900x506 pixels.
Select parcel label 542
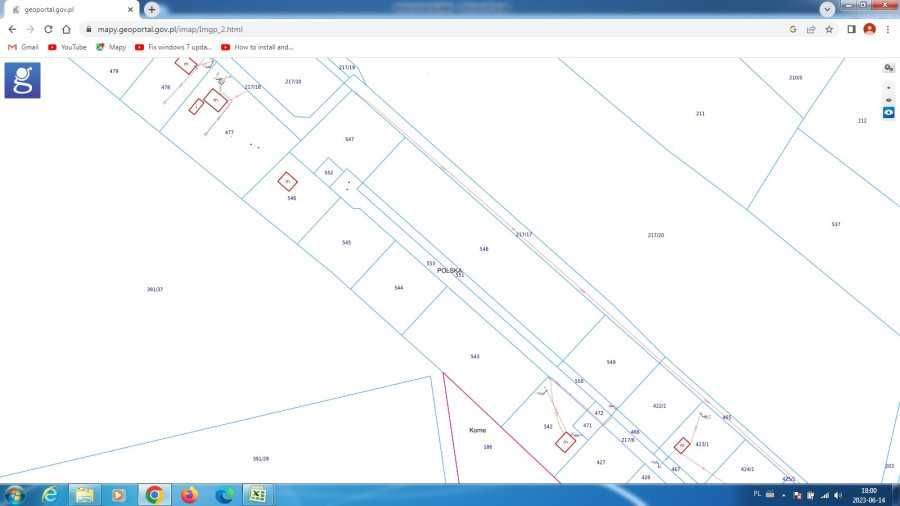pyautogui.click(x=548, y=426)
